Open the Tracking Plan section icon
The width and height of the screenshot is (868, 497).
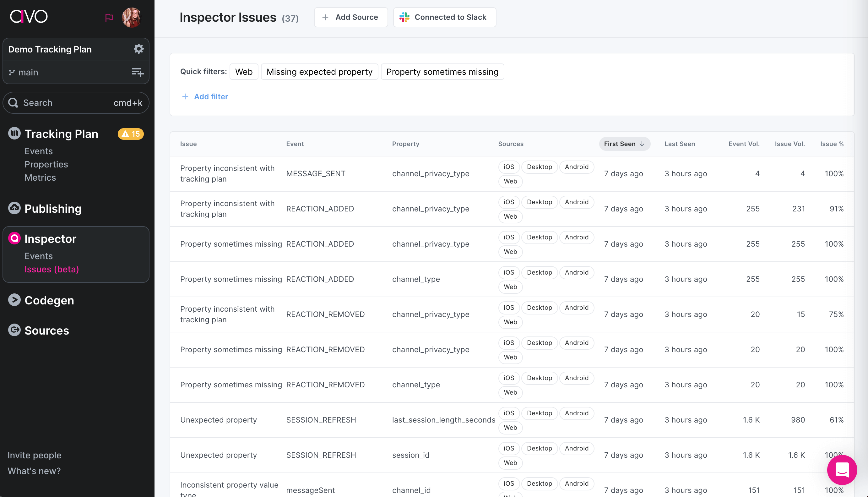coord(14,134)
